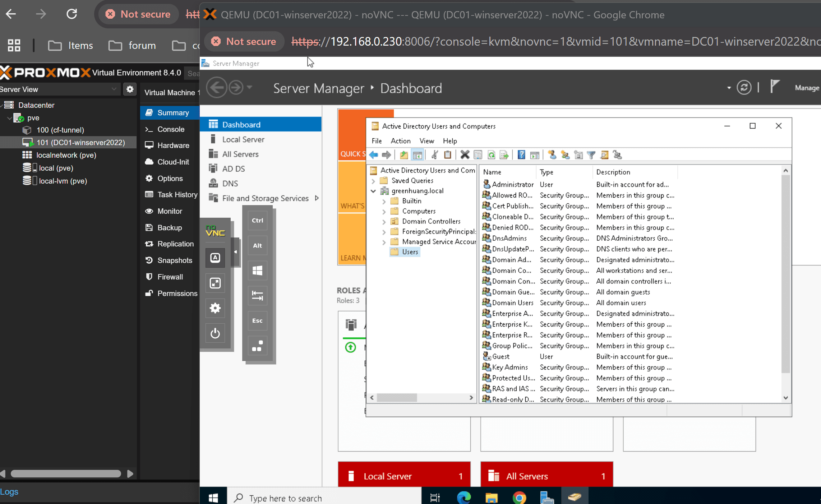Expand the Computers container
The height and width of the screenshot is (504, 821).
click(384, 211)
